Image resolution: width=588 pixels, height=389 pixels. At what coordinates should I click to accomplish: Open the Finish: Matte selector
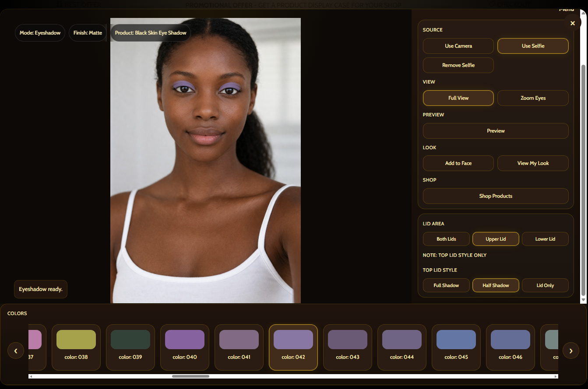[x=88, y=32]
